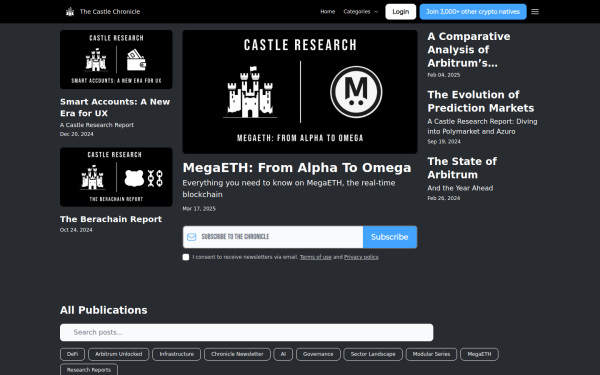Click the Dec 20, 2024 date
The image size is (600, 375).
point(77,134)
